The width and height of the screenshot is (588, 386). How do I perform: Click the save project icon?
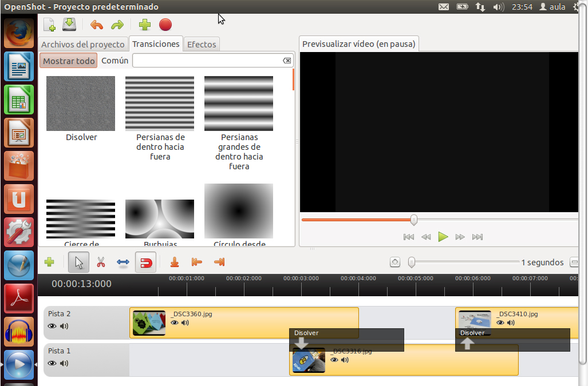coord(69,25)
